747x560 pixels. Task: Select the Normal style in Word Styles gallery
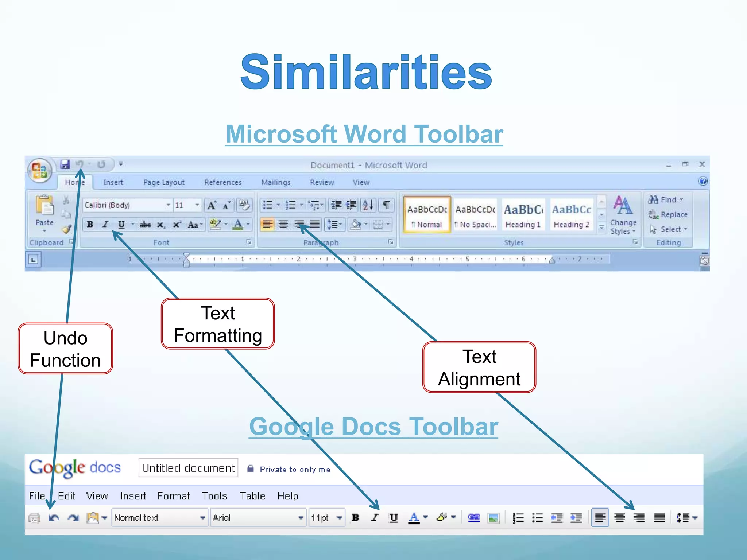[x=427, y=215]
